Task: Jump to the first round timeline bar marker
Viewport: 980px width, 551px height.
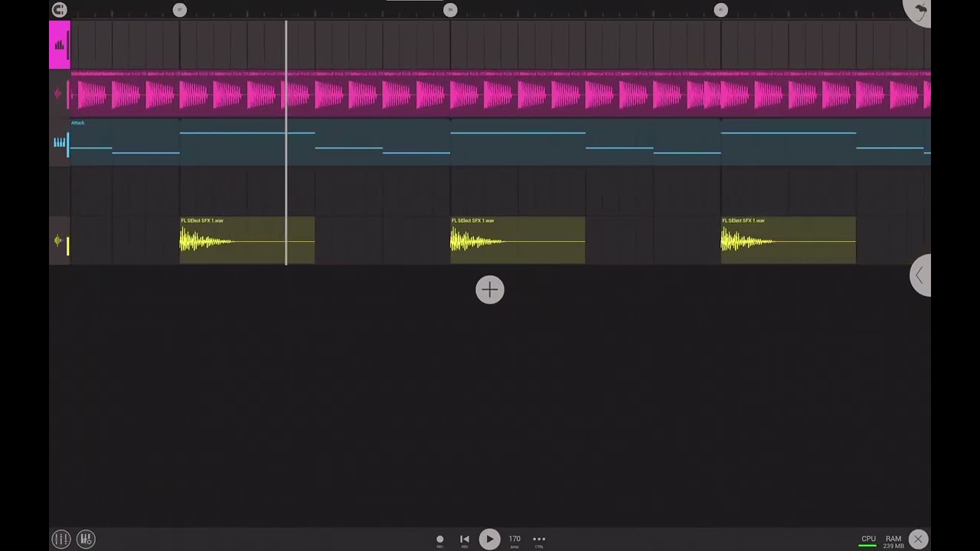Action: [180, 10]
